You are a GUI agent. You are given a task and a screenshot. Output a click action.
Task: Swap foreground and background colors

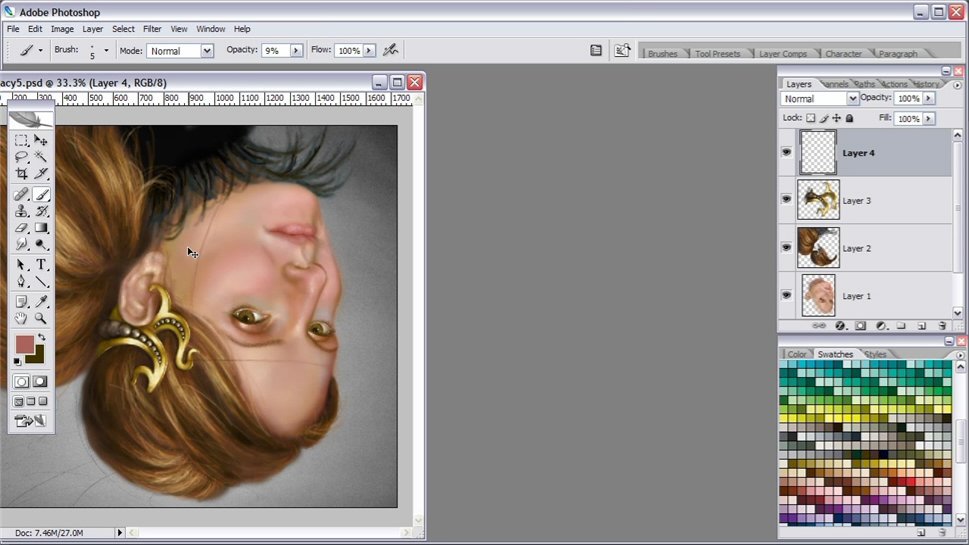[x=41, y=337]
